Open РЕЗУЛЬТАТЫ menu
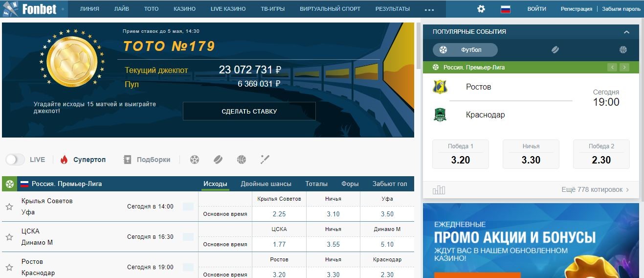The height and width of the screenshot is (278, 644). click(x=393, y=9)
